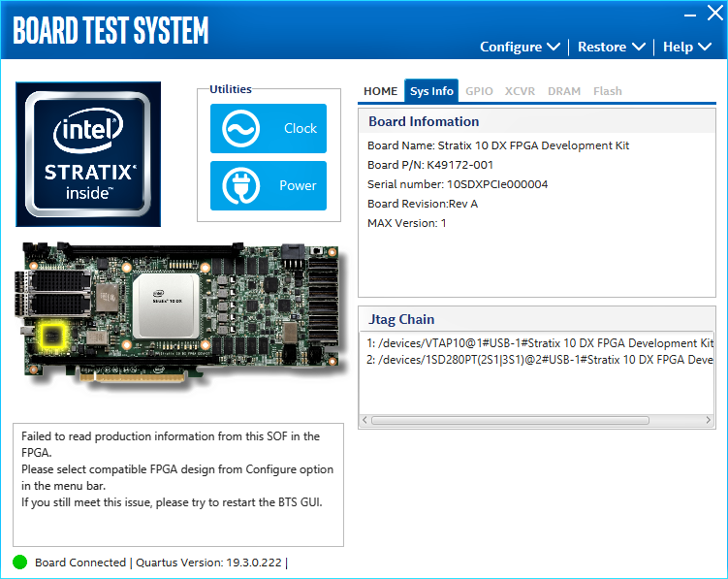
Task: Click the Jtag Chain horizontal scrollbar
Action: pyautogui.click(x=510, y=420)
